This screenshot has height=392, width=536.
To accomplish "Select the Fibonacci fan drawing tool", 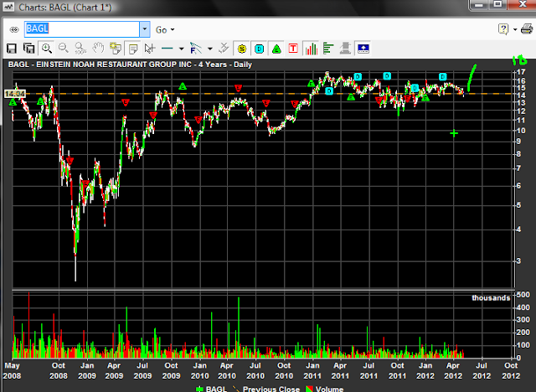I will coord(195,49).
